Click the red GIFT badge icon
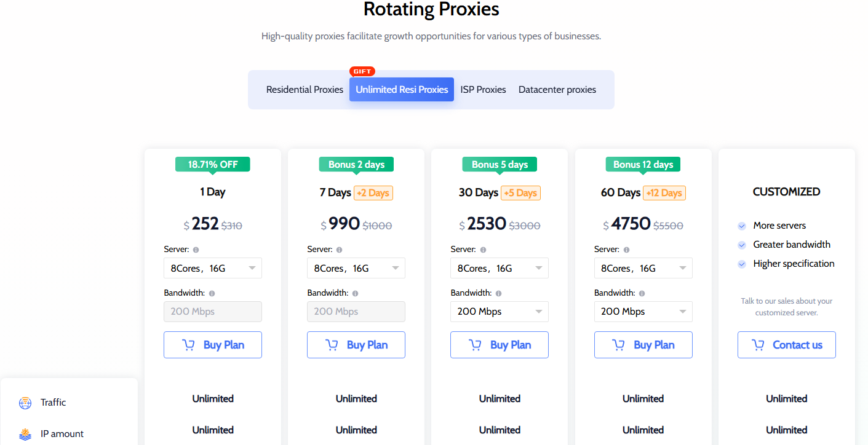This screenshot has width=868, height=445. tap(362, 71)
